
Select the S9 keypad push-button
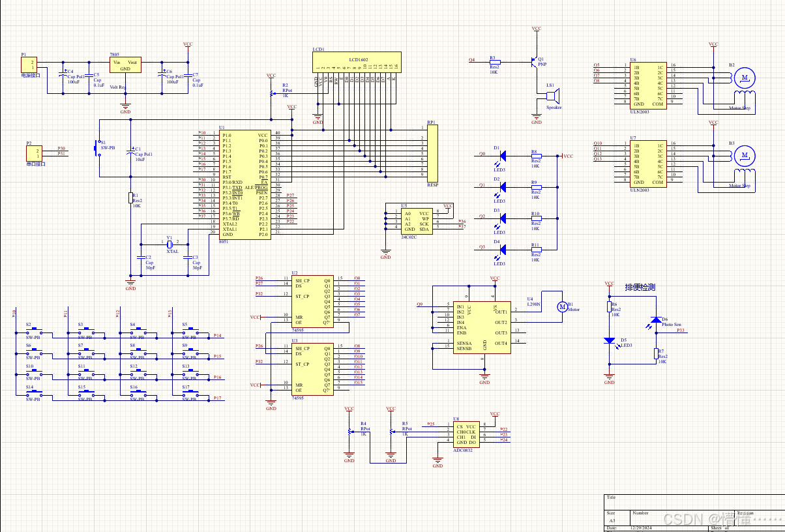coord(190,351)
